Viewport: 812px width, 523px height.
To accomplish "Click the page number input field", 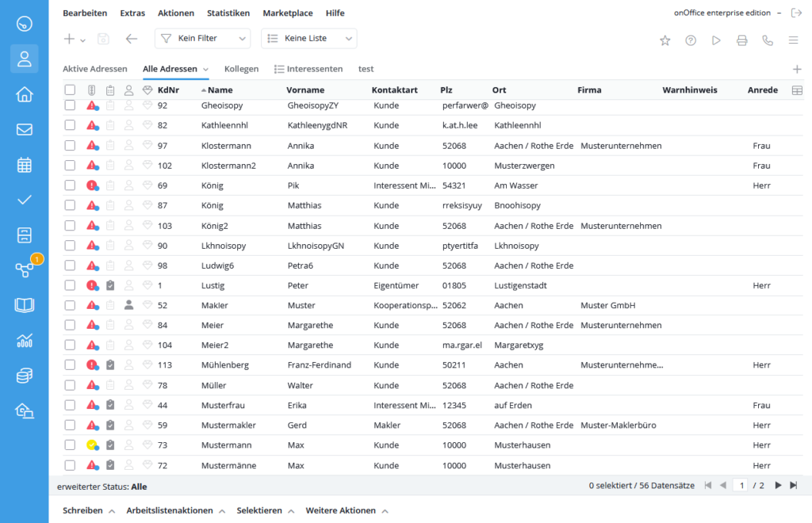I will tap(740, 485).
